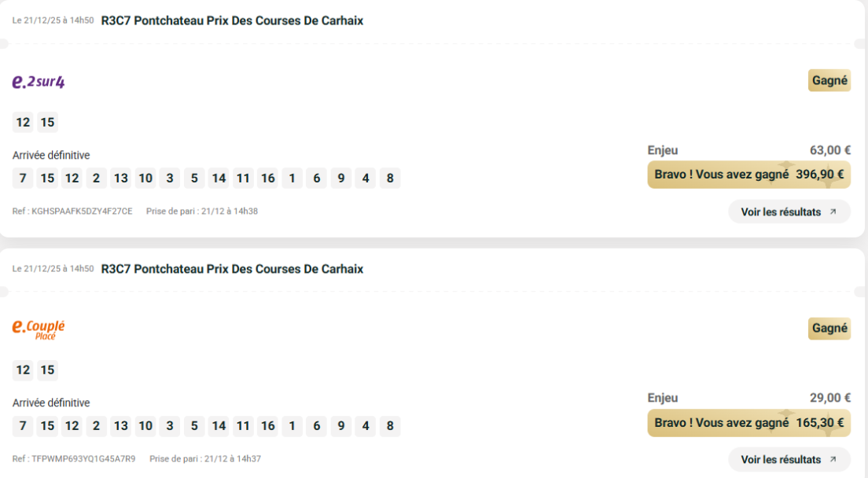Click the arrow icon in the Couplé Placé results button
Image resolution: width=868 pixels, height=478 pixels.
(833, 459)
